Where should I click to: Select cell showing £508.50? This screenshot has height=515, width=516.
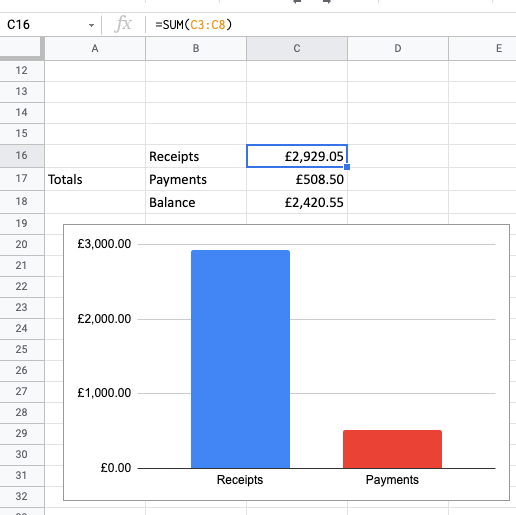[x=297, y=179]
